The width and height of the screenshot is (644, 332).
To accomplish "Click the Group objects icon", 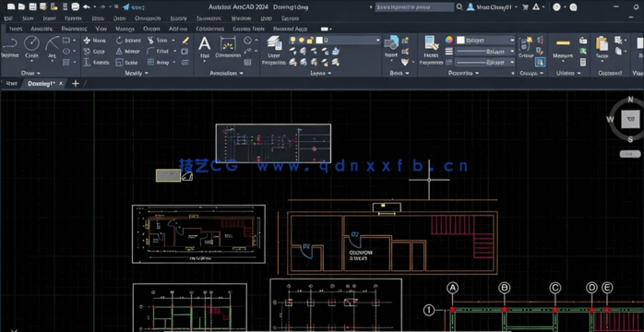I will pos(525,43).
